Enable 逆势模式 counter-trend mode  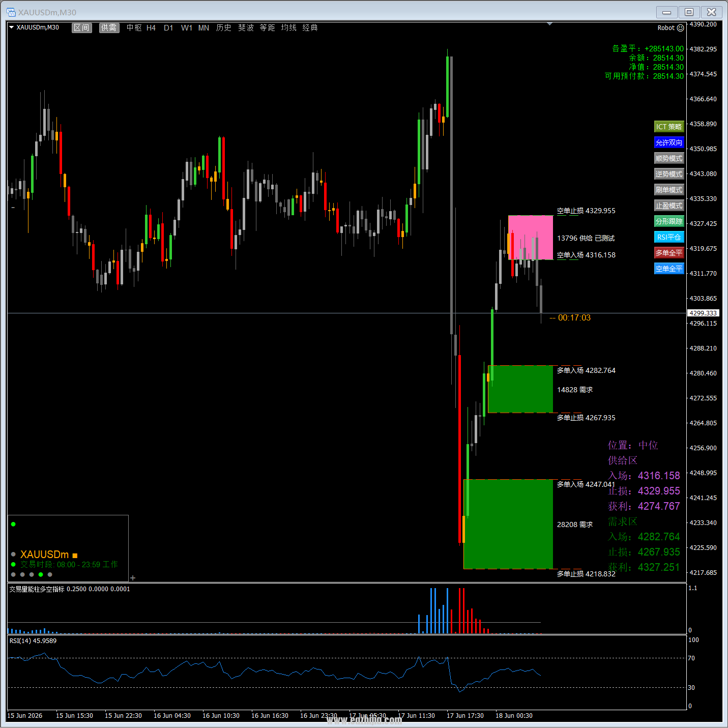point(669,174)
